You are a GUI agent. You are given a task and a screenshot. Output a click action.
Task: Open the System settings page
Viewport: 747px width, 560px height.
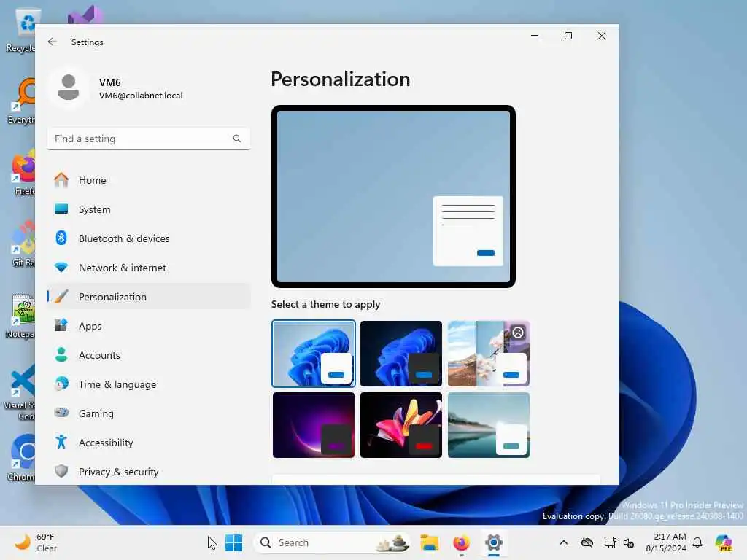149,209
